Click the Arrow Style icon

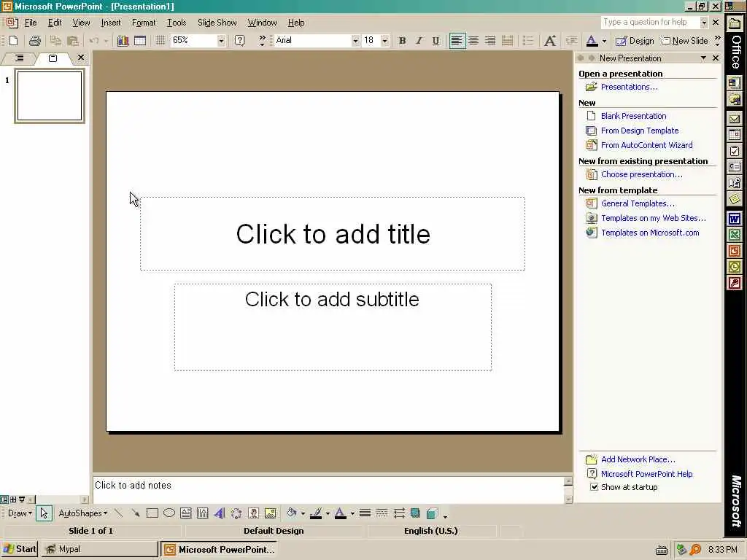pyautogui.click(x=399, y=513)
